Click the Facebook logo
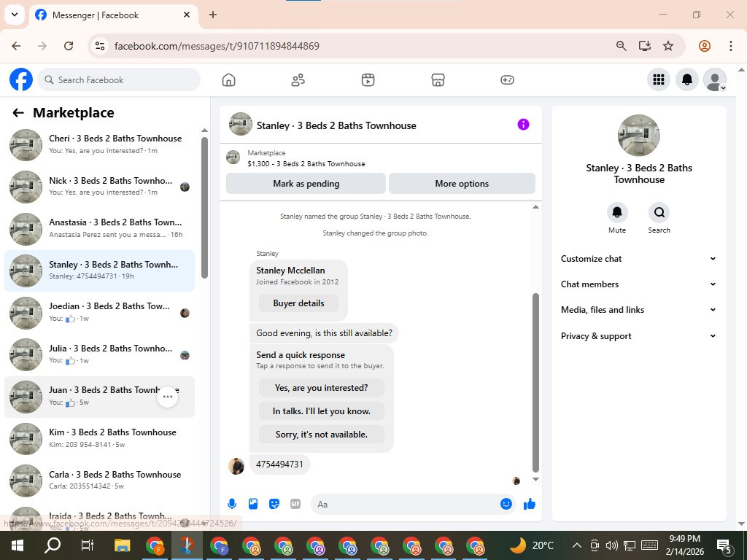 click(x=21, y=79)
